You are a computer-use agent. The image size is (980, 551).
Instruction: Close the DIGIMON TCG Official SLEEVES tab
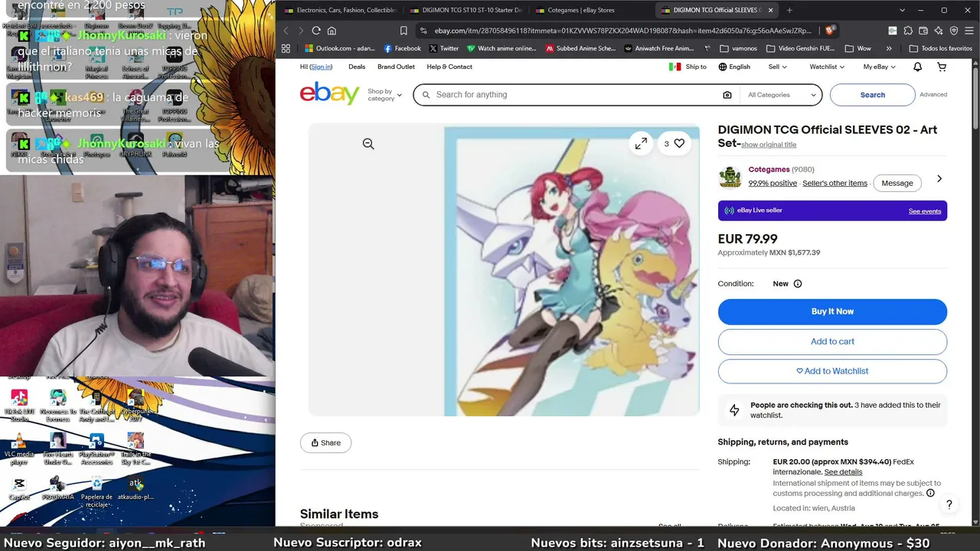point(772,10)
